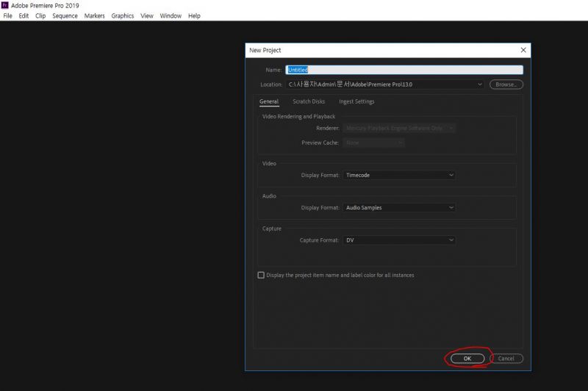Confirm the new project with OK
Screen dimensions: 588x391
467,359
